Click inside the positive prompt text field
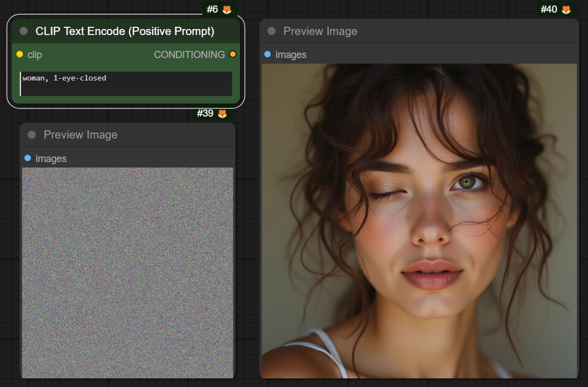This screenshot has height=387, width=588. coord(125,84)
